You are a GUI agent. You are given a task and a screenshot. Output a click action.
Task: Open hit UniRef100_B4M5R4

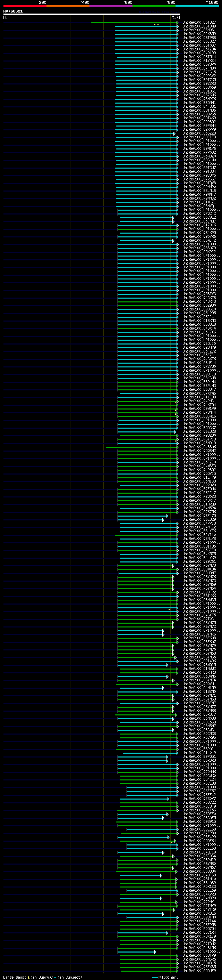199,508
